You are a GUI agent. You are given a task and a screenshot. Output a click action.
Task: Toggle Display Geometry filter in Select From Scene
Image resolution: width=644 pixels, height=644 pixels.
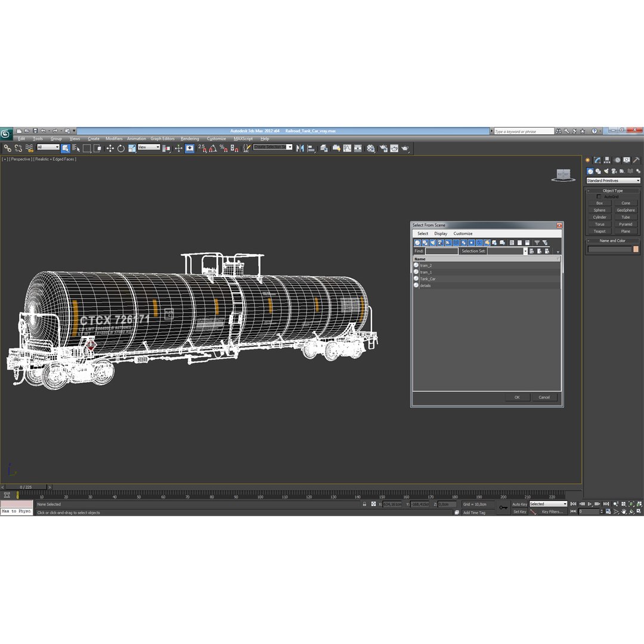[417, 243]
